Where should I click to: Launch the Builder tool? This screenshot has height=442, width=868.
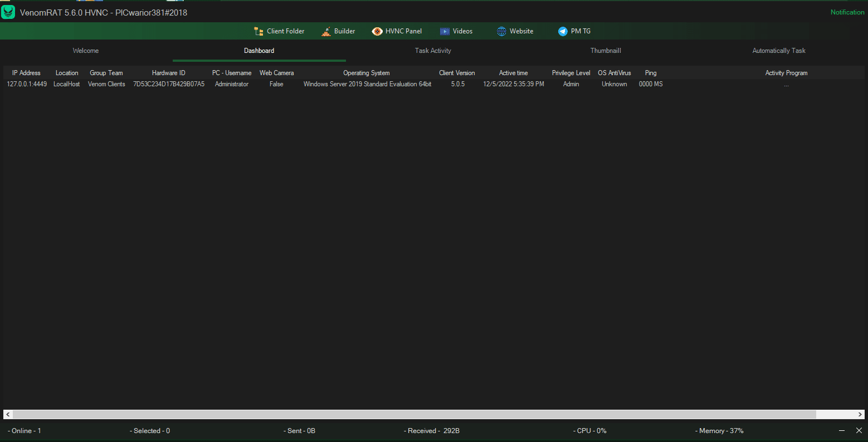coord(338,31)
